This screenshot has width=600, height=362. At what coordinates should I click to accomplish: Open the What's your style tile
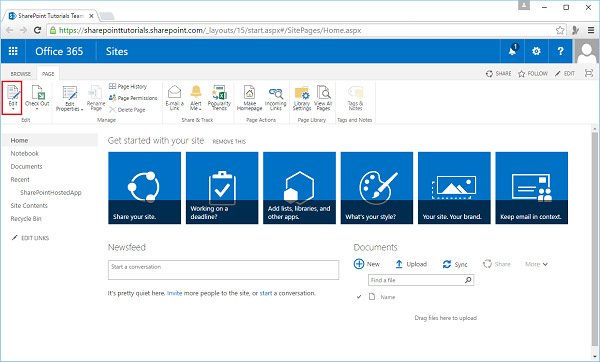tap(377, 188)
